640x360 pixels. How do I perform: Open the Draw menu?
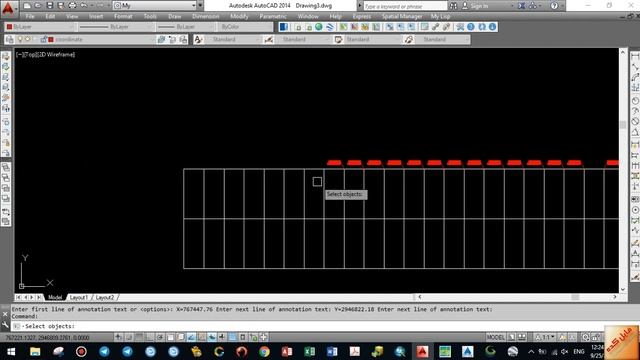point(175,16)
